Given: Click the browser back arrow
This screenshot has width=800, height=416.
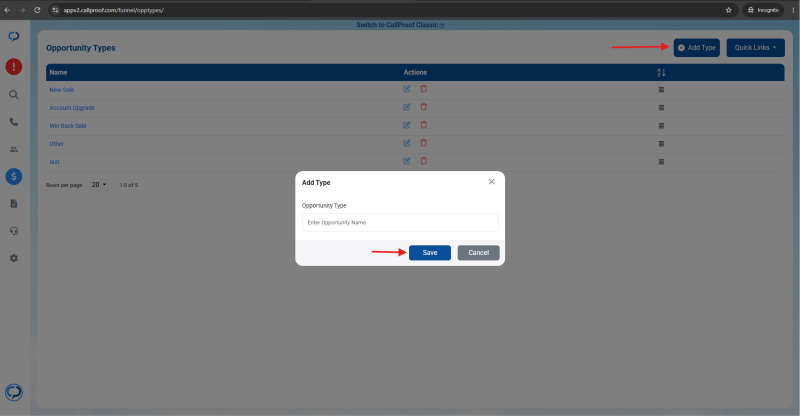Looking at the screenshot, I should point(7,10).
